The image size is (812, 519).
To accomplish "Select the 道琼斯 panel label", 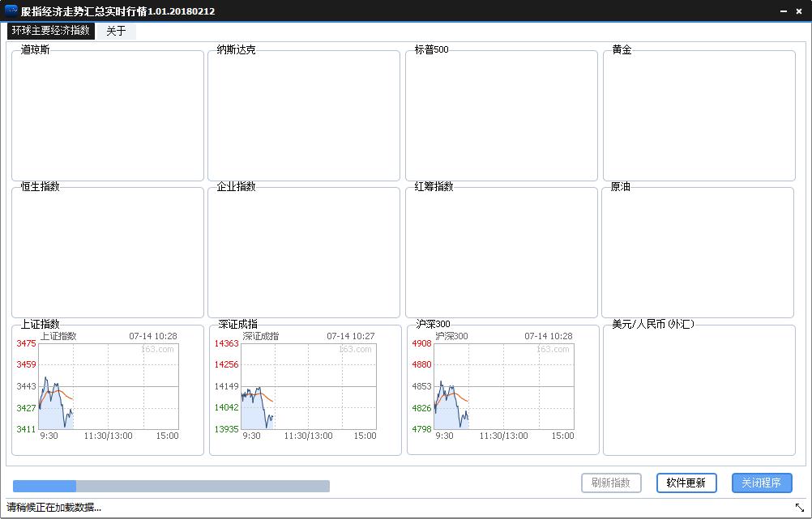I will (x=35, y=49).
